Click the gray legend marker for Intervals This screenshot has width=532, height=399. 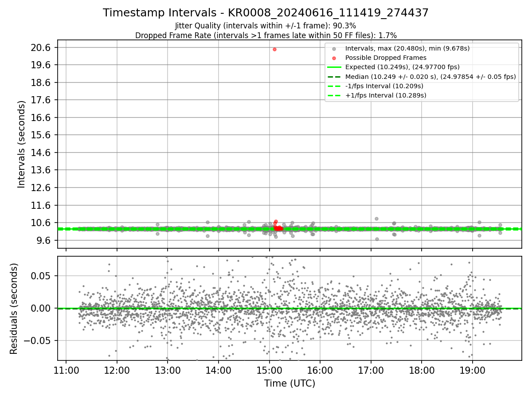pos(334,48)
